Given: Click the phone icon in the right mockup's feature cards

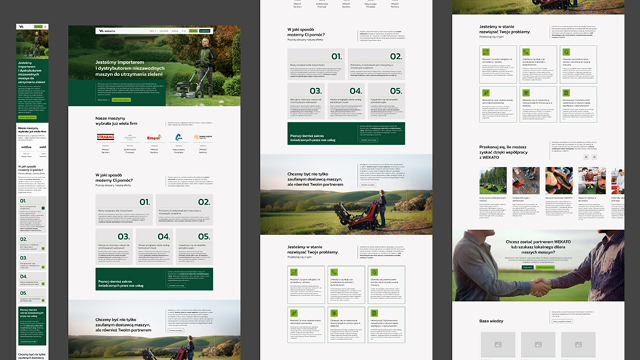Looking at the screenshot, I should click(x=526, y=52).
